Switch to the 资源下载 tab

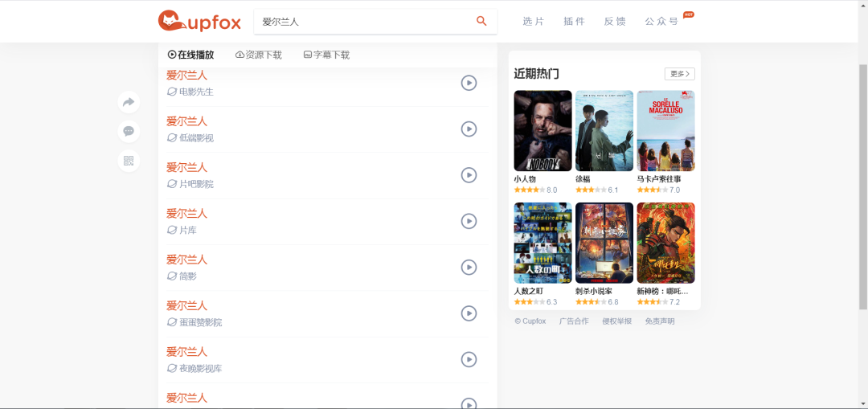click(x=259, y=55)
